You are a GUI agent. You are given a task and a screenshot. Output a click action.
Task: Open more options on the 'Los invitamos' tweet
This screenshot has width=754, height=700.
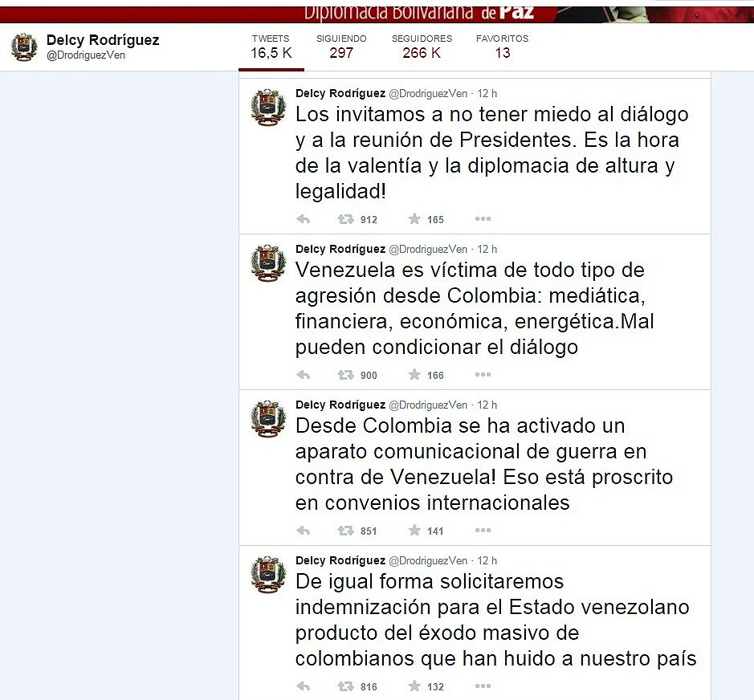[x=483, y=218]
